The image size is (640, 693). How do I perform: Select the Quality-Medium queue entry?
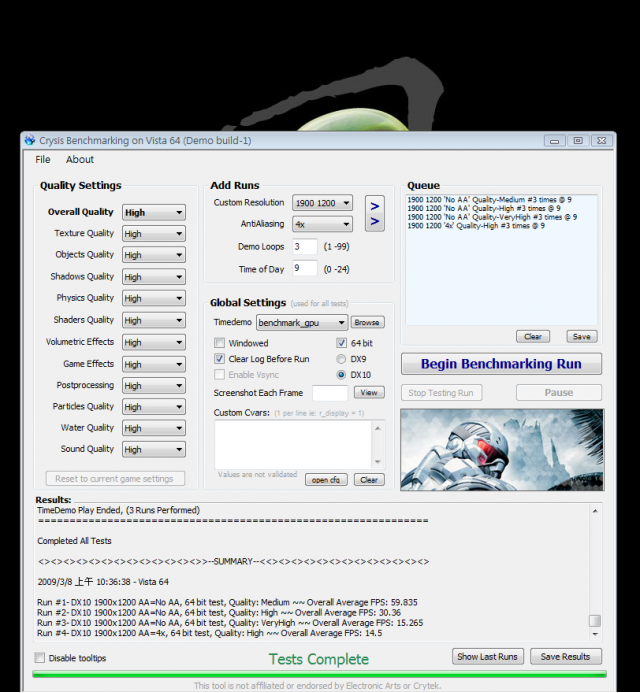[x=490, y=200]
